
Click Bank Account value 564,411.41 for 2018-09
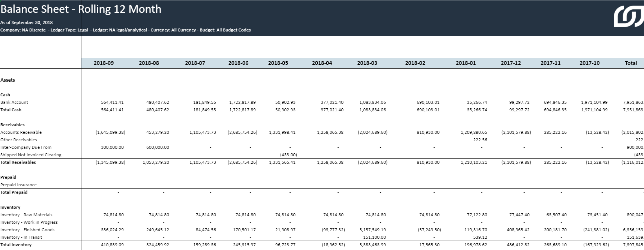113,102
